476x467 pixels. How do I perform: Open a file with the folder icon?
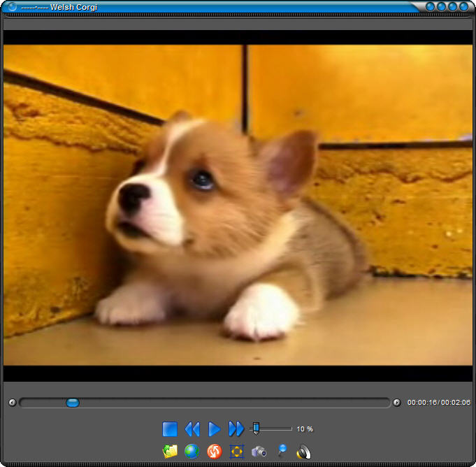point(170,452)
